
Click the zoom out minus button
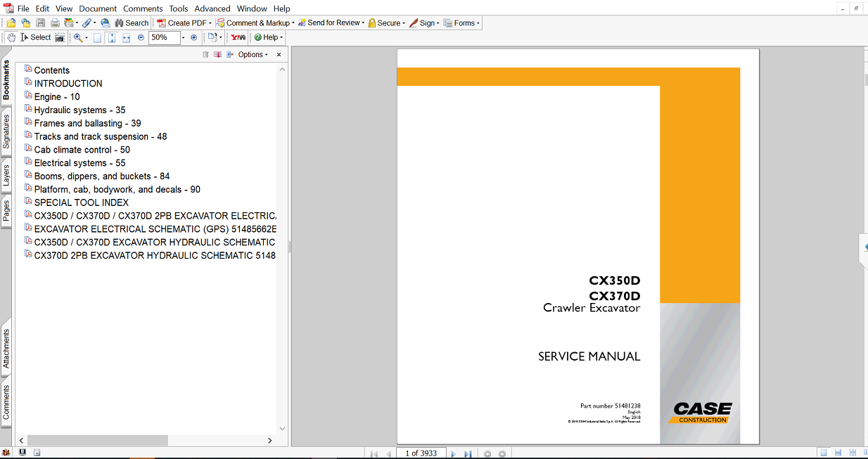click(x=141, y=37)
